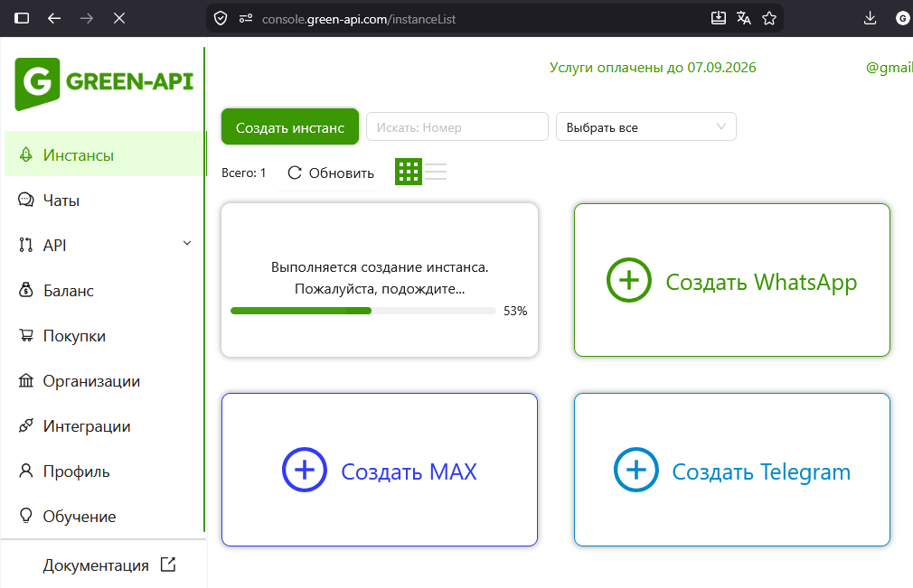Viewport: 913px width, 588px height.
Task: Click the plug icon beside Интеграции
Action: click(x=25, y=425)
